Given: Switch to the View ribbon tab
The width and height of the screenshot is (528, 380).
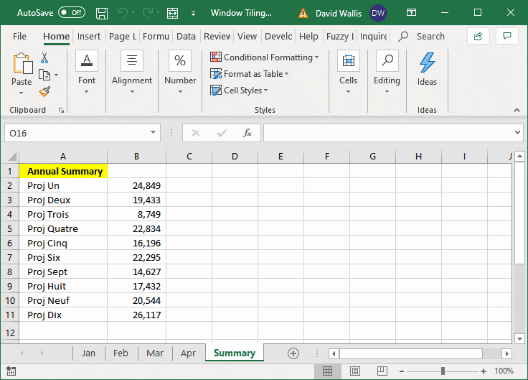Looking at the screenshot, I should 247,36.
